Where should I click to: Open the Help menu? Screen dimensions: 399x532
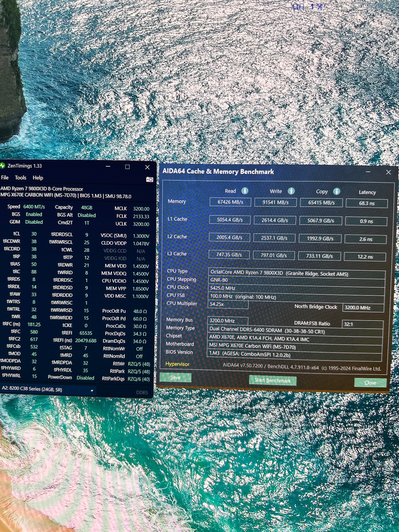(x=38, y=178)
